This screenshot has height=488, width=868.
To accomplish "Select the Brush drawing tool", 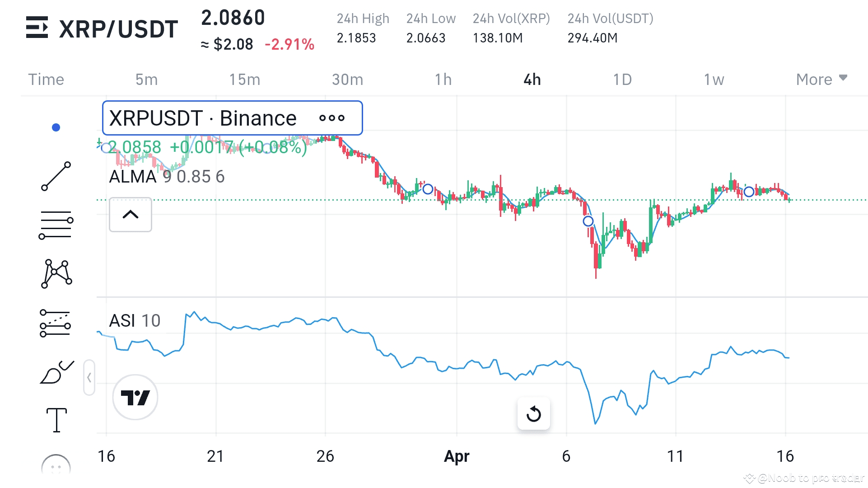I will click(x=56, y=371).
